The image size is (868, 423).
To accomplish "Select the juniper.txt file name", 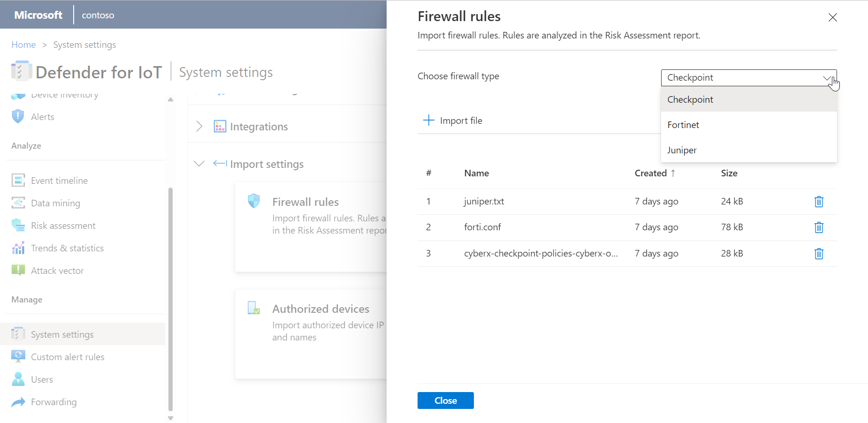I will (484, 201).
